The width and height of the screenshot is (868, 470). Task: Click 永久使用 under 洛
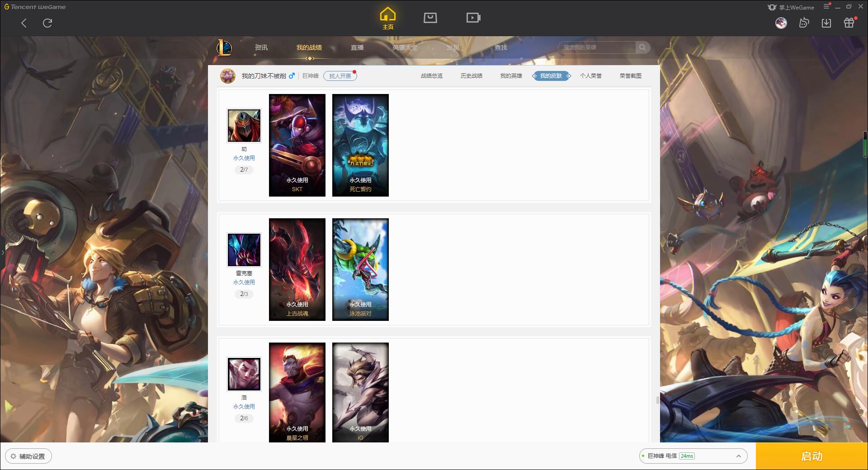tap(244, 407)
